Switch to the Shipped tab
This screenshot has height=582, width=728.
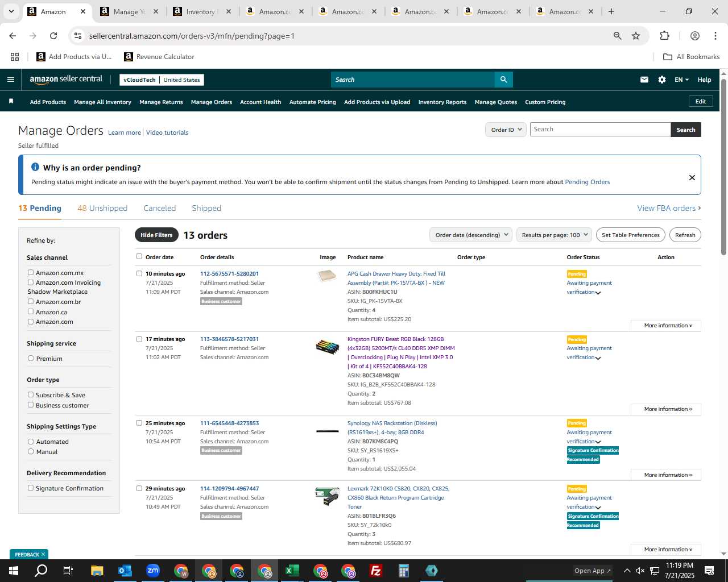coord(206,208)
